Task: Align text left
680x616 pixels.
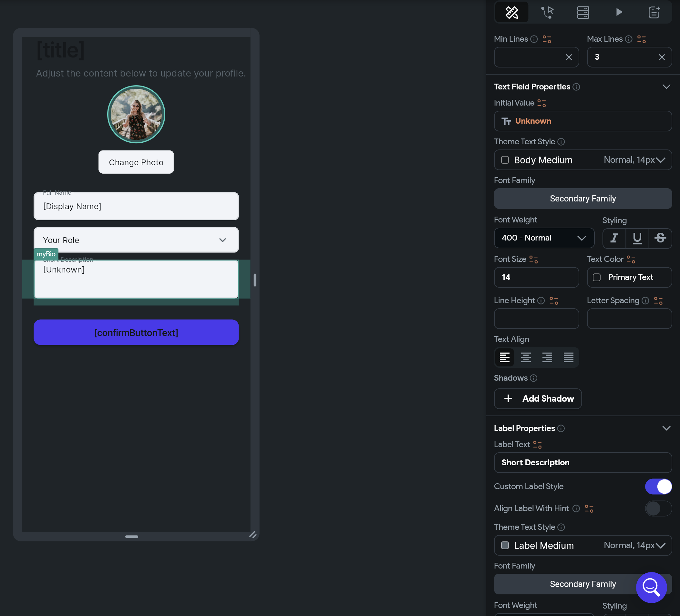Action: (x=504, y=357)
